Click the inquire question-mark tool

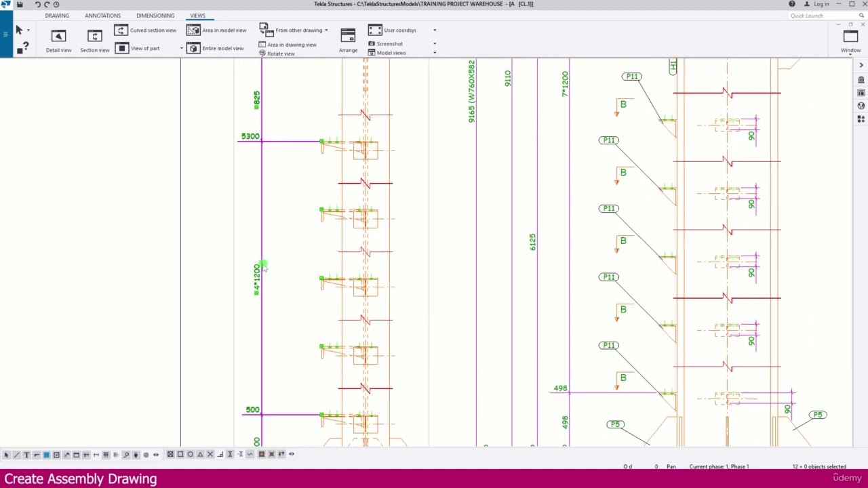tap(22, 48)
